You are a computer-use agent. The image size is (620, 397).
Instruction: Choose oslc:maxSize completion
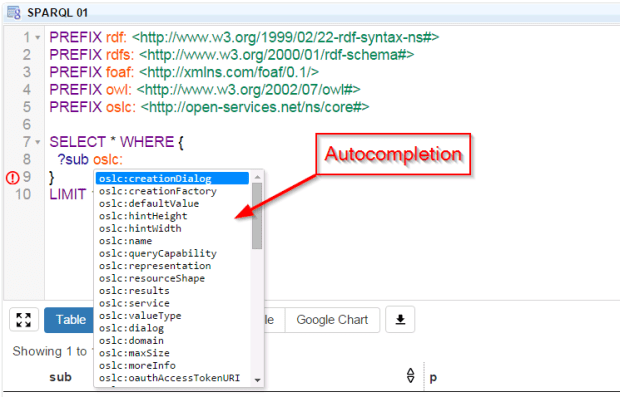[x=172, y=353]
